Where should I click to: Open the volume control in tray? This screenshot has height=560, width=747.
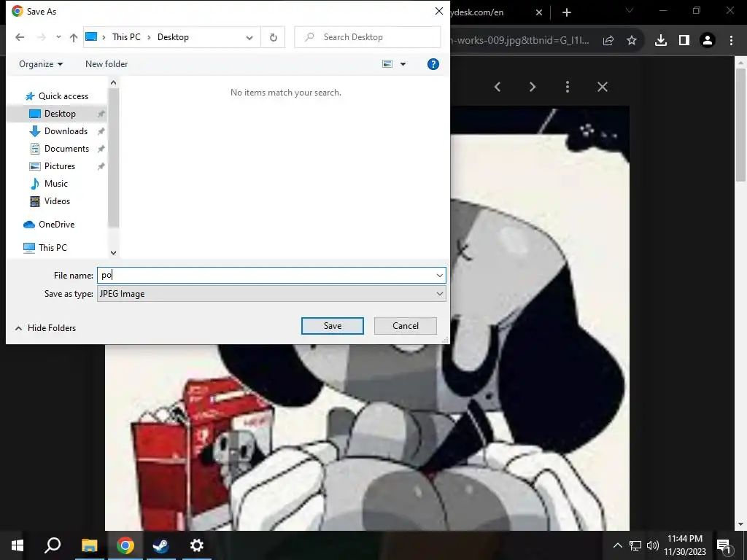pos(653,545)
